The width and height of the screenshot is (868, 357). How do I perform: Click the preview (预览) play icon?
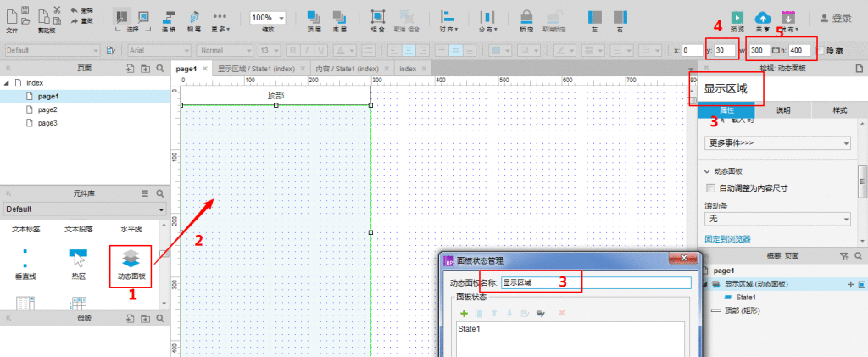pos(737,17)
